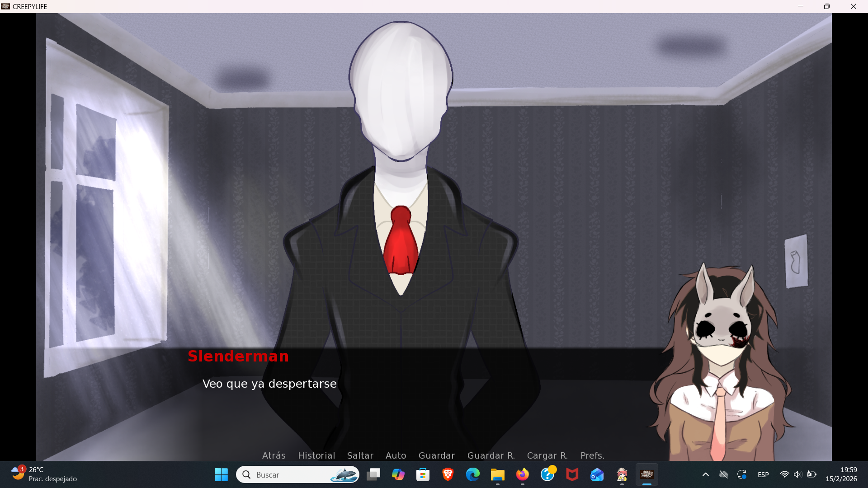Close the CREEPYLIFE window
This screenshot has height=488, width=868.
854,6
